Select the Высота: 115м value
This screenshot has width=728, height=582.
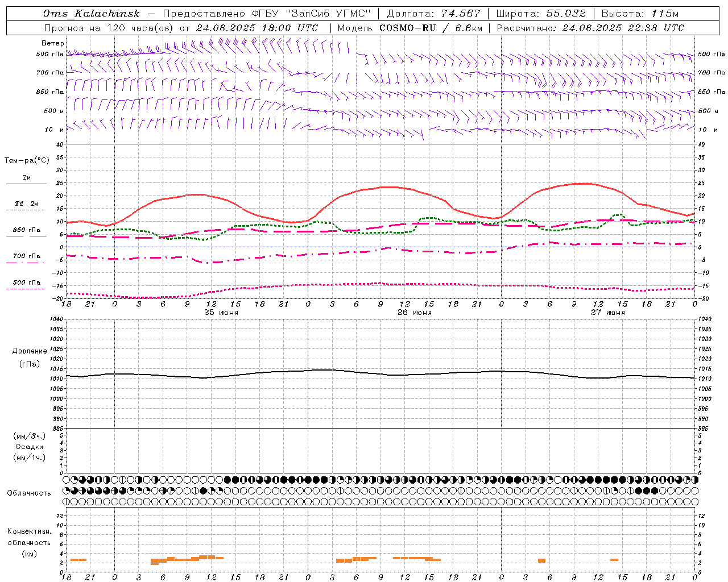click(640, 14)
